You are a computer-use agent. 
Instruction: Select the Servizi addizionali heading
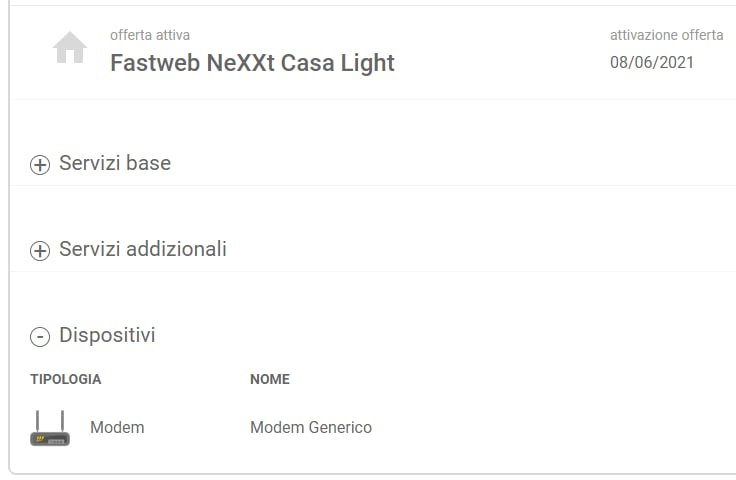(143, 249)
